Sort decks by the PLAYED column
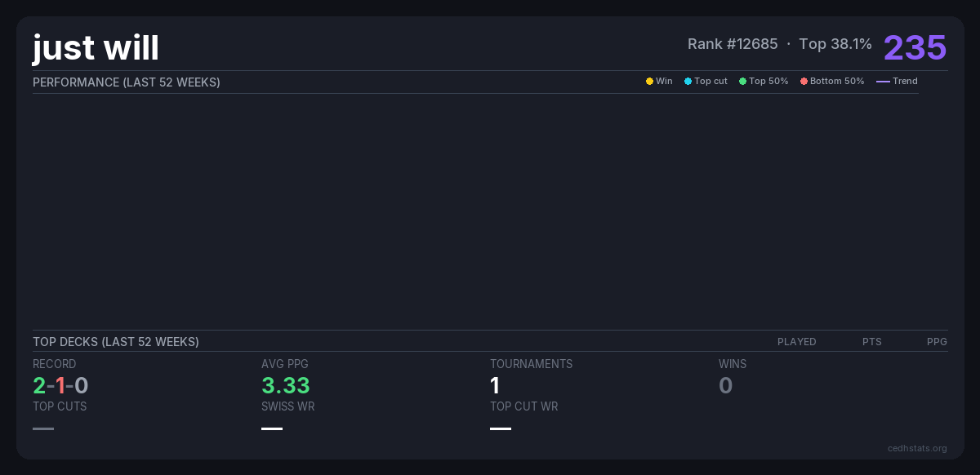 coord(796,342)
